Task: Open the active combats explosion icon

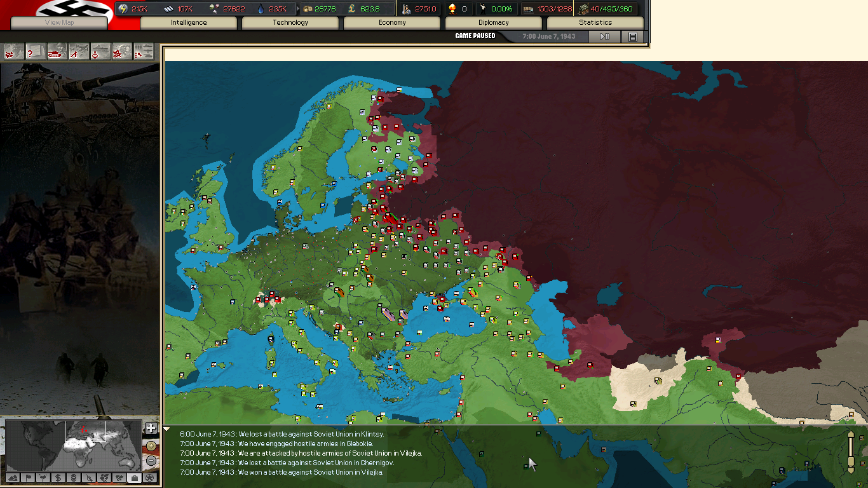Action: pyautogui.click(x=122, y=51)
